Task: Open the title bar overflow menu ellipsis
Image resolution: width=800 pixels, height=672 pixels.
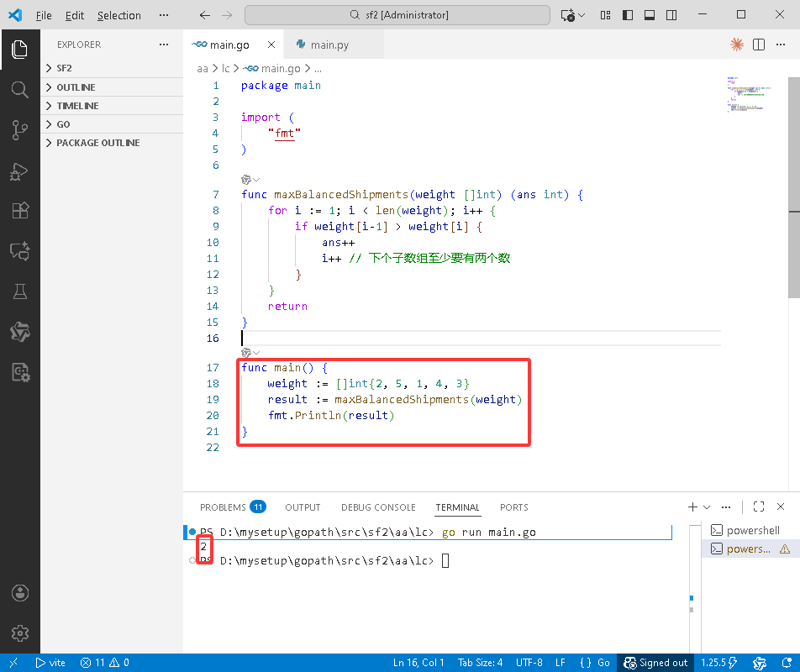Action: pyautogui.click(x=164, y=15)
